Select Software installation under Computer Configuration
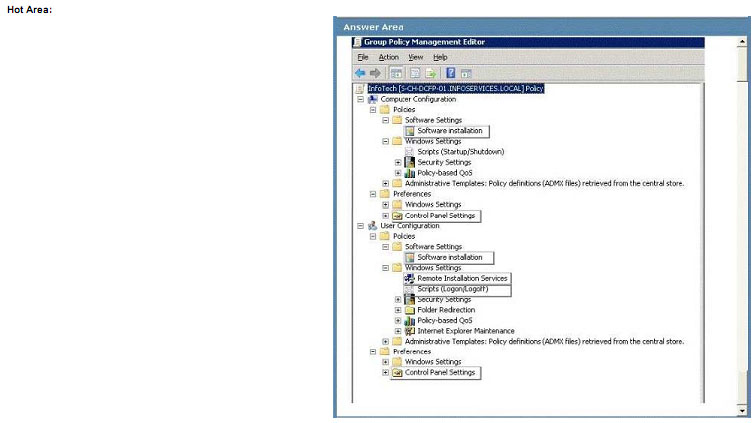 click(450, 131)
